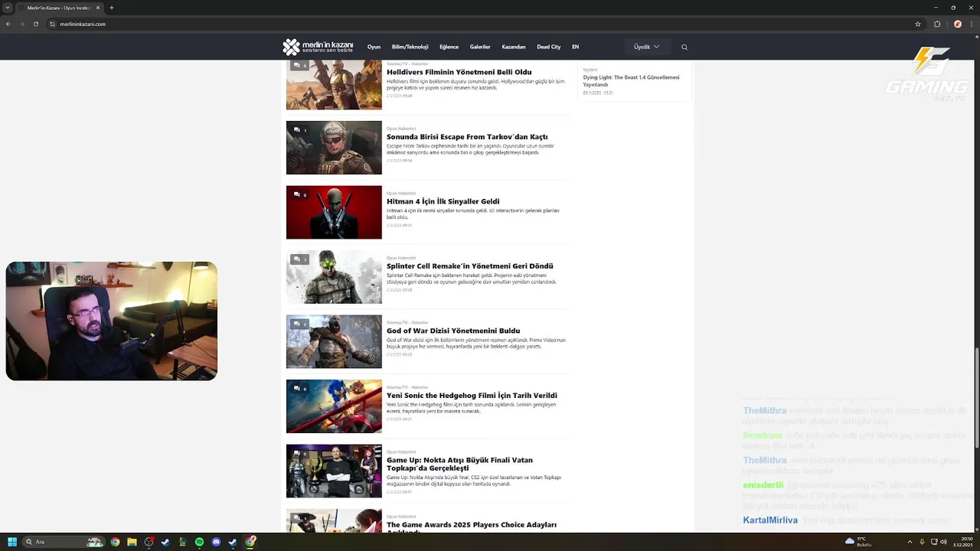
Task: Open the network tray icon
Action: (933, 542)
